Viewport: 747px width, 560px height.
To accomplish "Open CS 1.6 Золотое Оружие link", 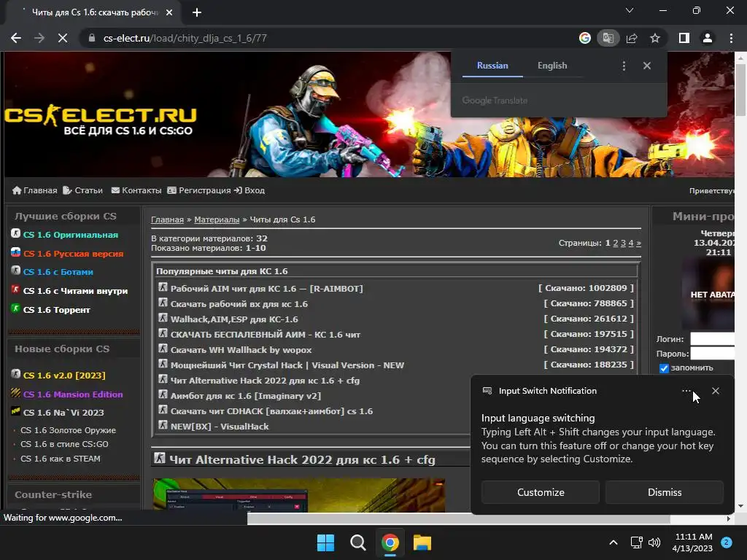I will (x=68, y=430).
